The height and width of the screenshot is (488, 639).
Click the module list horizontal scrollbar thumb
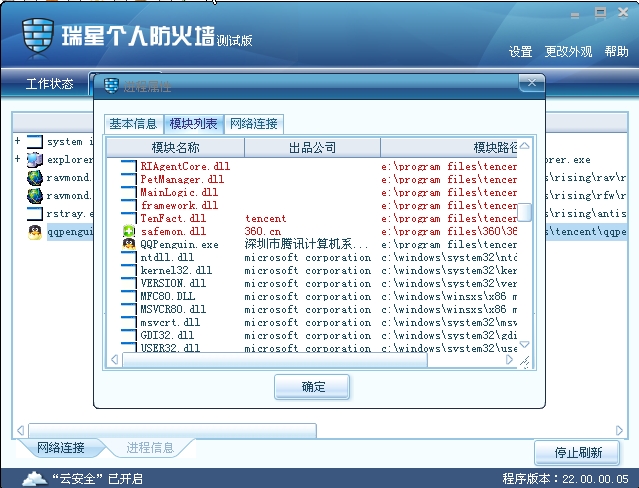click(x=275, y=360)
